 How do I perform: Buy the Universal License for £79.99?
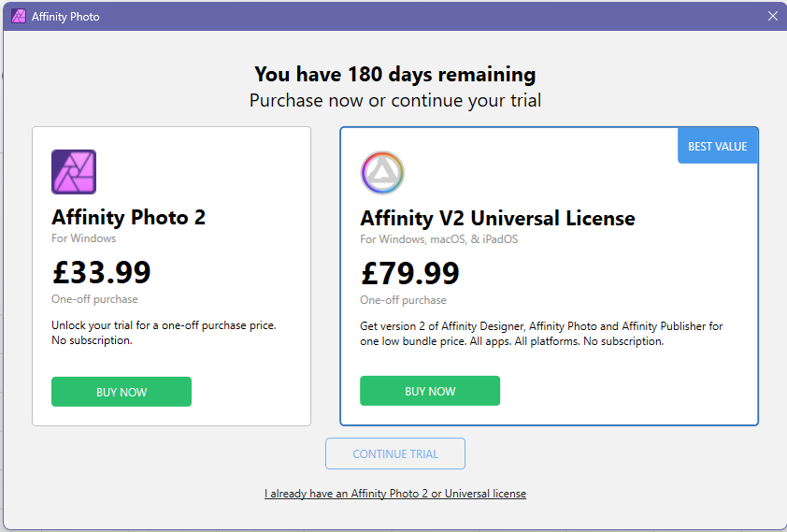430,391
